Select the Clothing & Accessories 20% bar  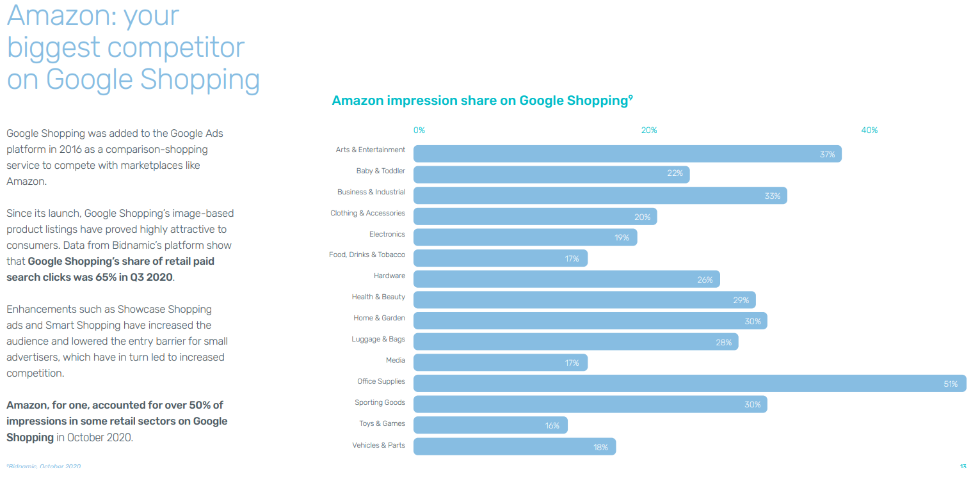535,217
